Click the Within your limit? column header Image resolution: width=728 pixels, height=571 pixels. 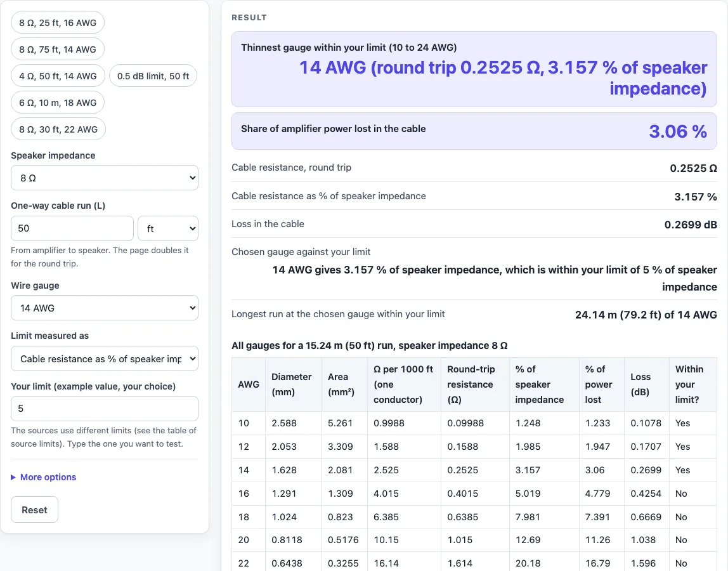692,384
